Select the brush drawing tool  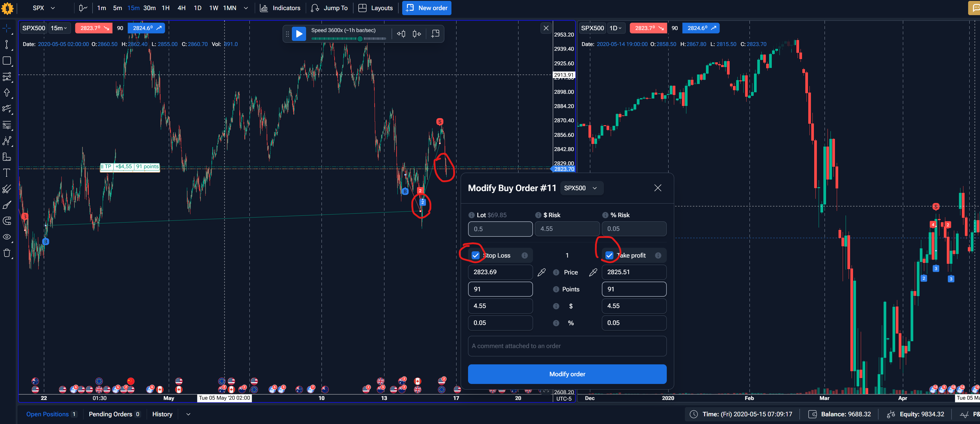7,205
